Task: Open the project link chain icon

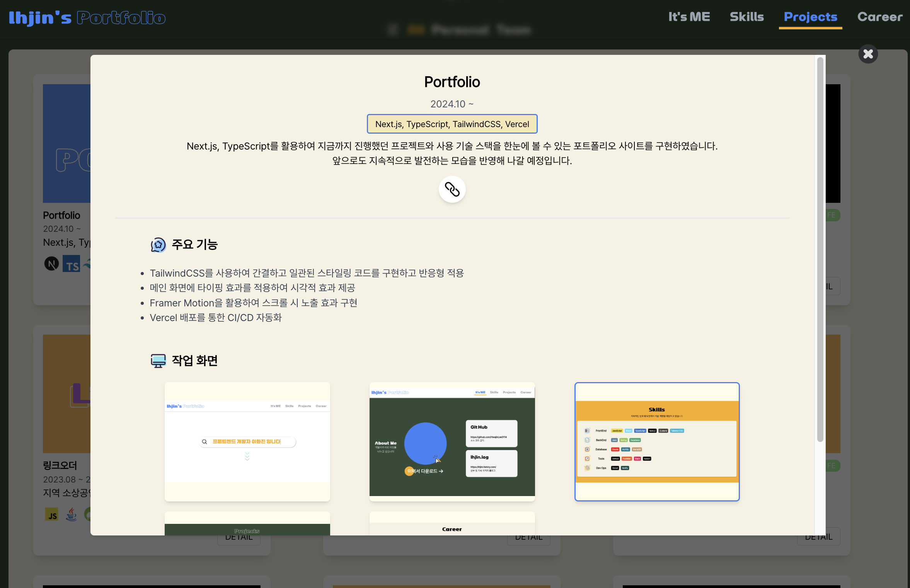Action: coord(452,189)
